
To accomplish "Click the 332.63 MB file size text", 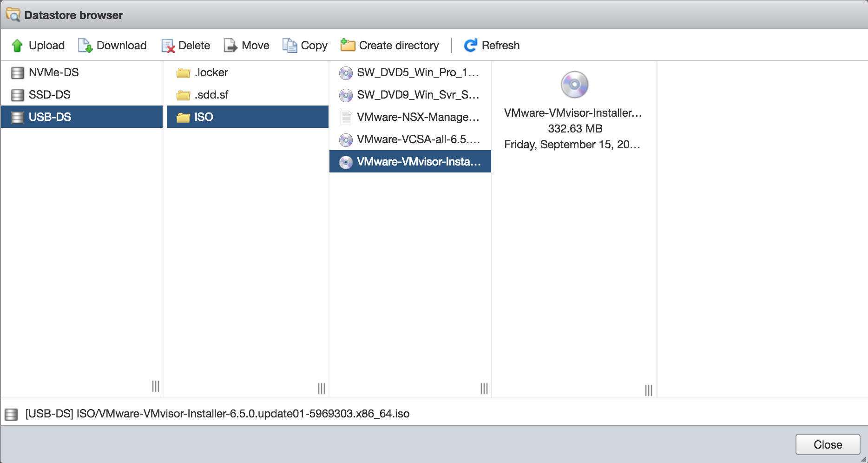I will click(x=575, y=129).
